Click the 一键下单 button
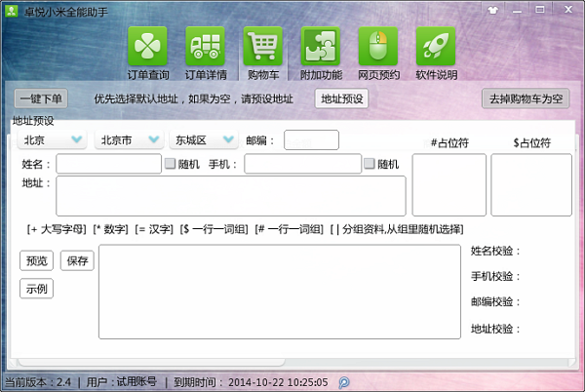 (x=41, y=98)
